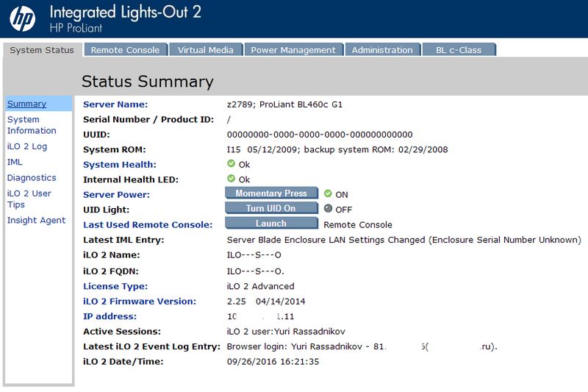Click the iLO 2 FQDN value
588x392 pixels.
point(255,271)
